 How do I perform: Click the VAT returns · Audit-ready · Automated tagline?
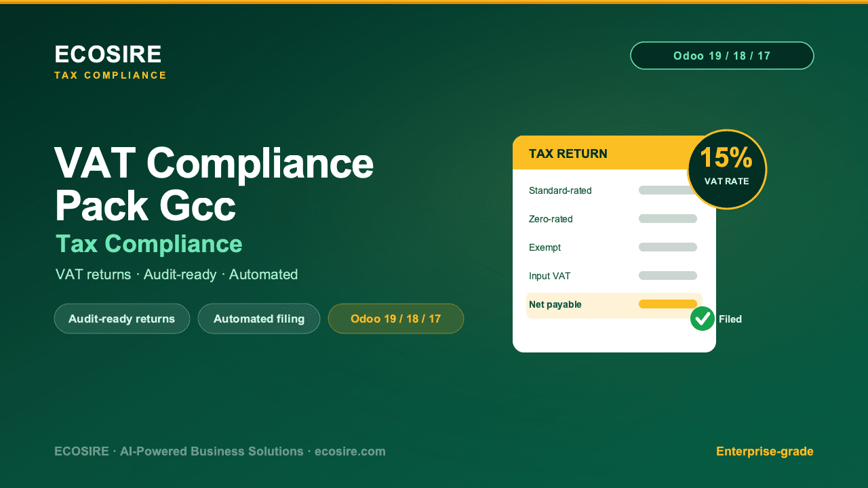click(176, 274)
